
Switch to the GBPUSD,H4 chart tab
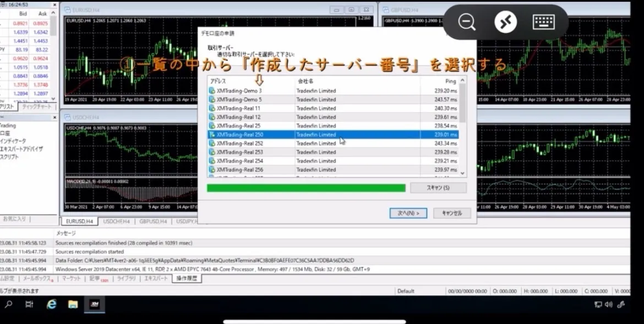[x=153, y=222]
